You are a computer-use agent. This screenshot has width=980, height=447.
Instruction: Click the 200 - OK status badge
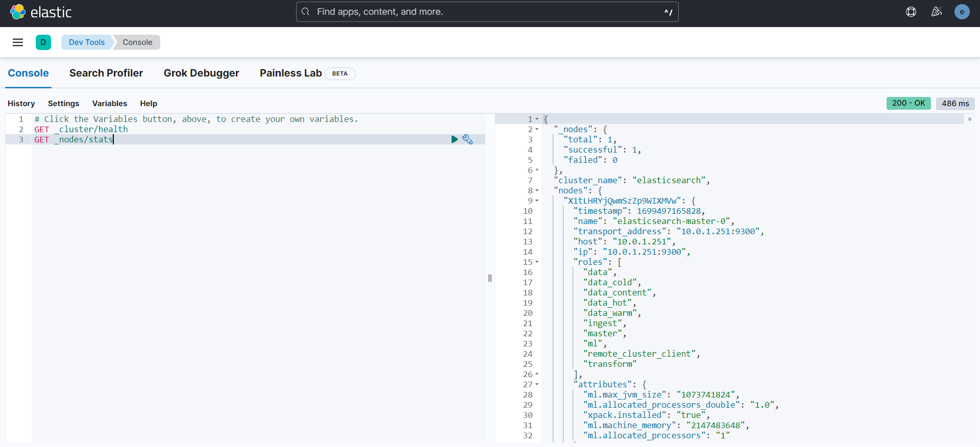point(909,103)
